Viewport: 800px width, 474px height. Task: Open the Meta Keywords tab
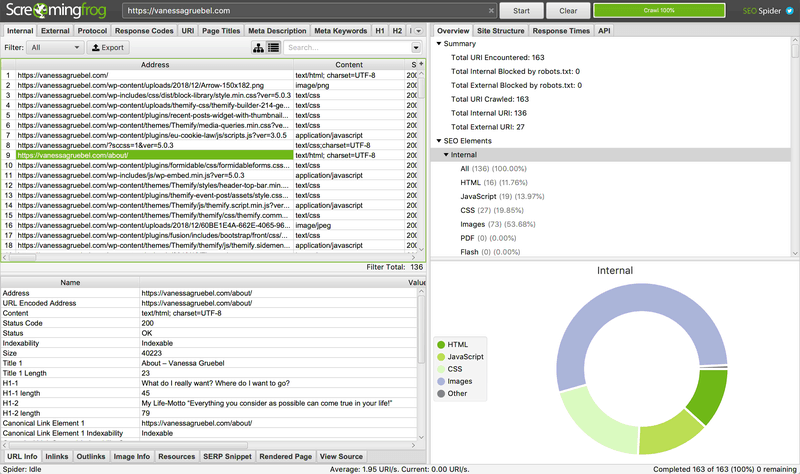click(x=341, y=31)
